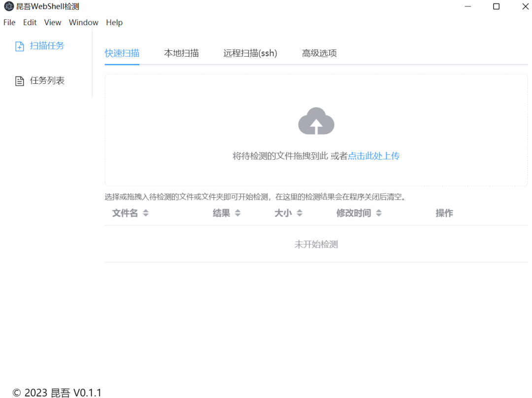Switch to the 本地扫描 tab

click(181, 53)
